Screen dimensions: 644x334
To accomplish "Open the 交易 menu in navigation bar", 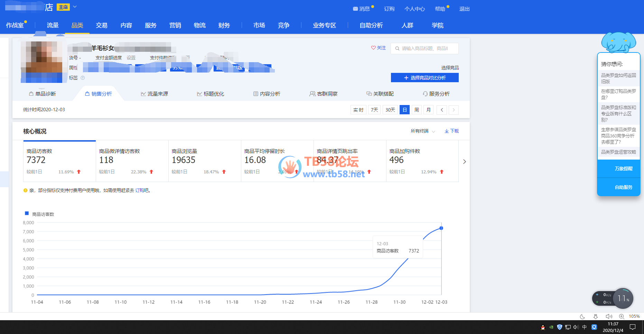I will (102, 26).
